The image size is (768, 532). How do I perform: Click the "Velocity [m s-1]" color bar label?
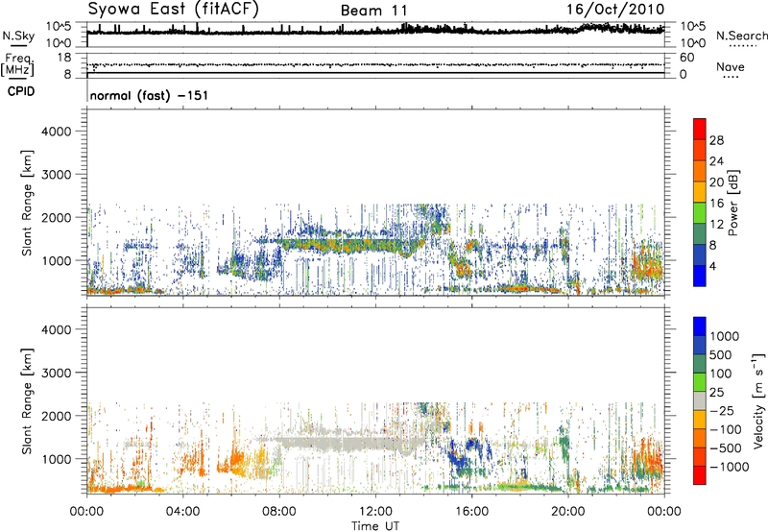point(758,400)
